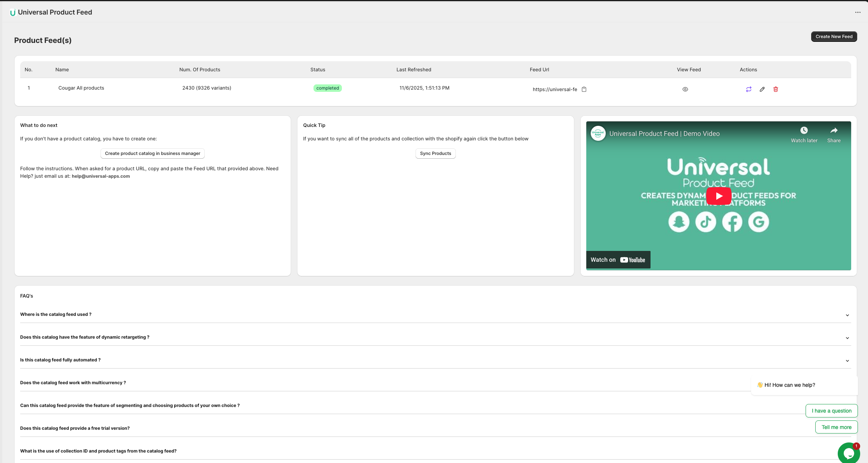Click Create product catalog in business manager

click(152, 153)
